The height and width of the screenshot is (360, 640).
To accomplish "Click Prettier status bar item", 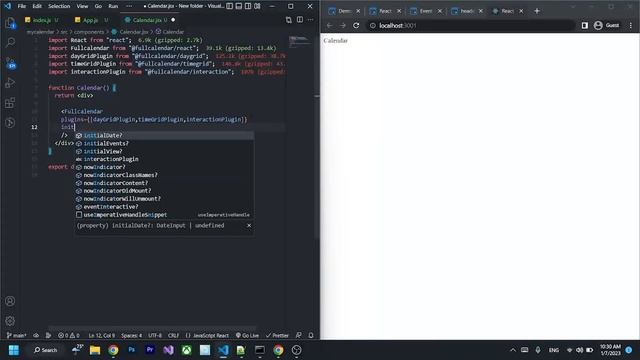I will pyautogui.click(x=277, y=335).
